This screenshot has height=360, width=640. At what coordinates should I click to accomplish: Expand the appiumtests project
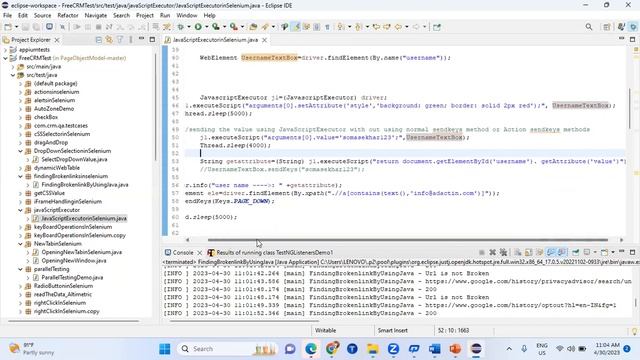(5, 49)
